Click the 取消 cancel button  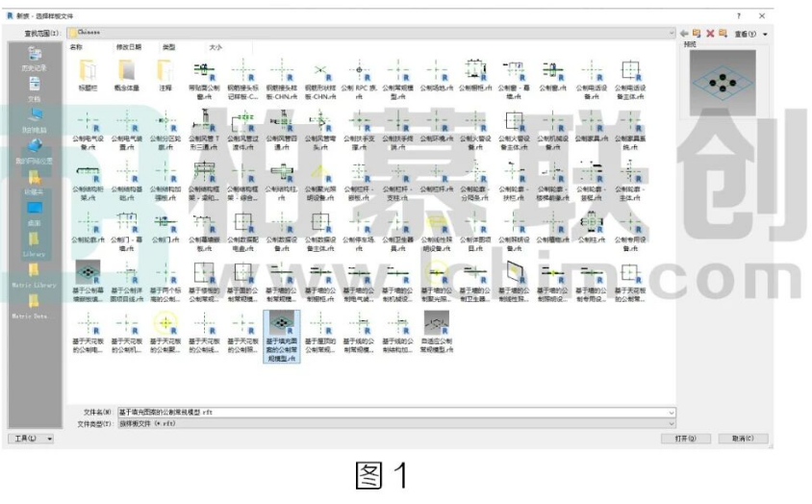click(x=742, y=439)
